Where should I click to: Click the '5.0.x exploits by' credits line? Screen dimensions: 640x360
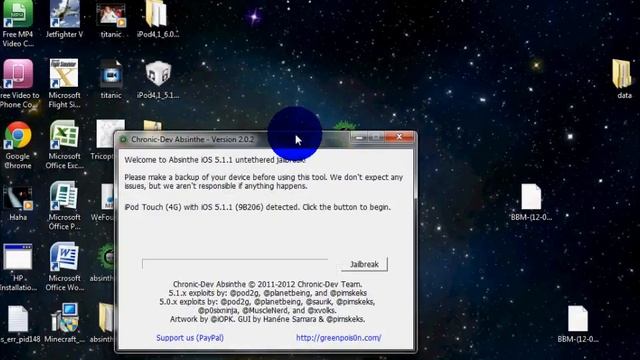[267, 302]
